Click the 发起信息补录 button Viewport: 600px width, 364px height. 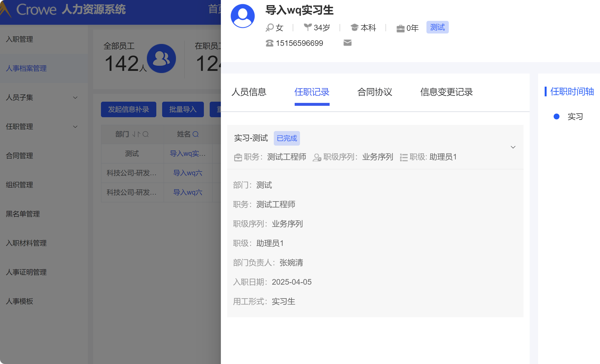(x=128, y=109)
